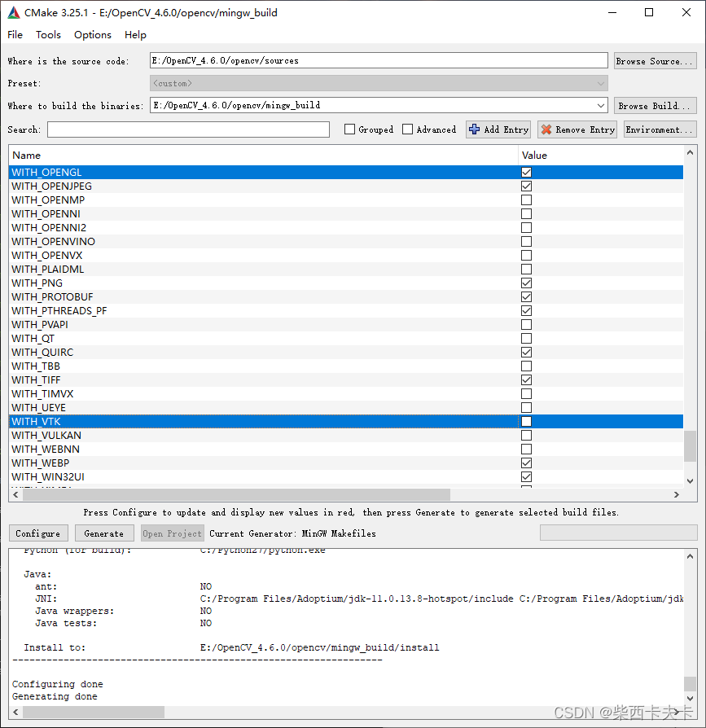Select the WITH_PVAPI row

click(346, 325)
